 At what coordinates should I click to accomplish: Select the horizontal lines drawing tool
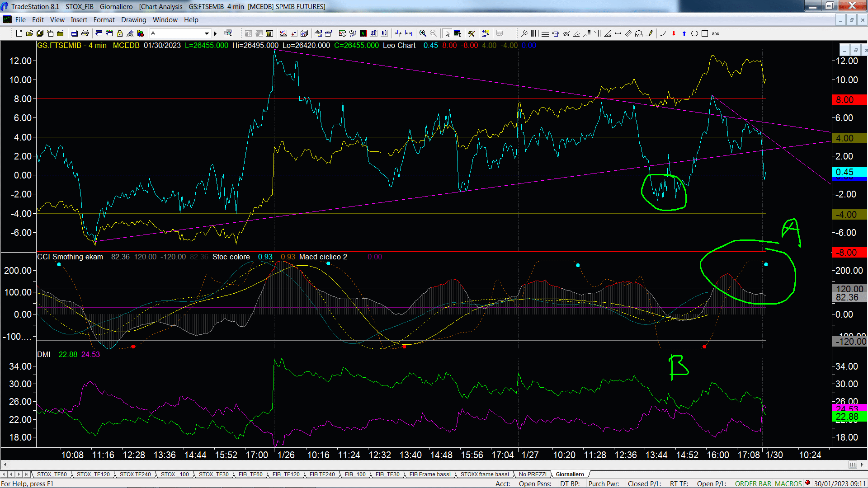point(545,33)
